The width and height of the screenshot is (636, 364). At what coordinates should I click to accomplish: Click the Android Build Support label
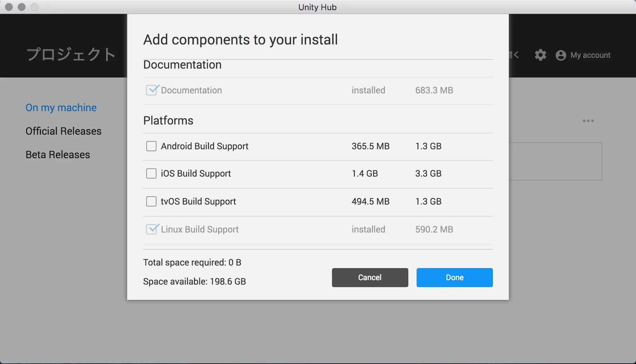pos(204,146)
